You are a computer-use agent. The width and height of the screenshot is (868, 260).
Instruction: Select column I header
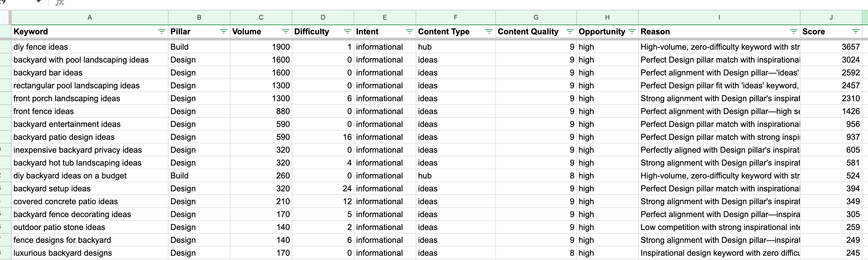[719, 17]
